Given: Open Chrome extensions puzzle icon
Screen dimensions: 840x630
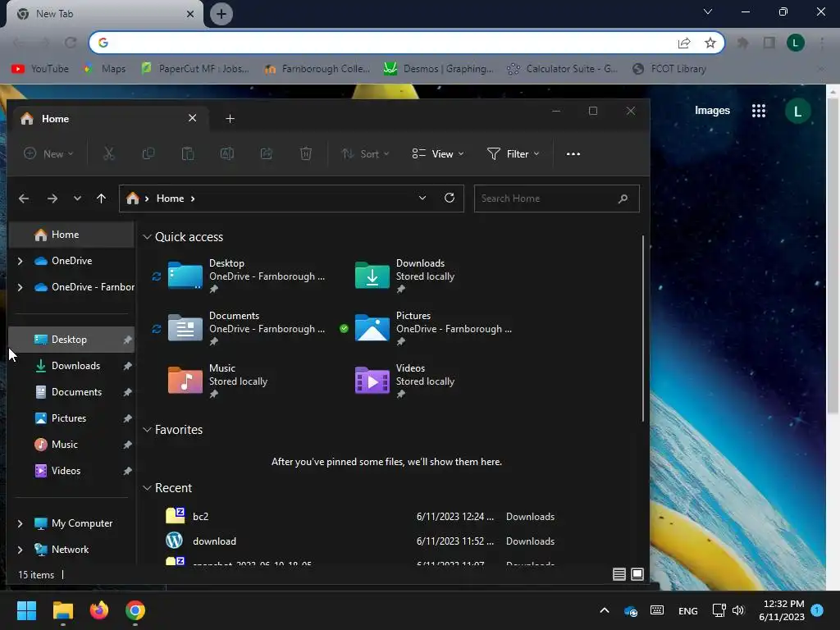Looking at the screenshot, I should point(743,43).
